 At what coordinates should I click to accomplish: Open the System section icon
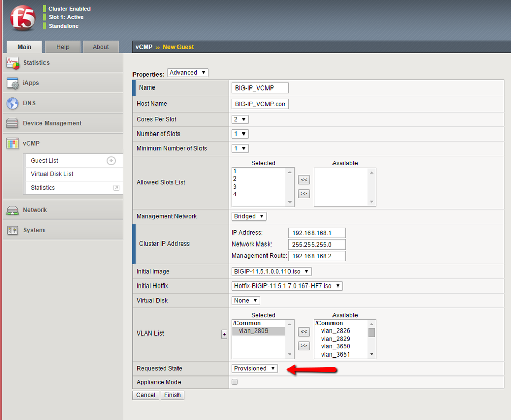pos(13,230)
